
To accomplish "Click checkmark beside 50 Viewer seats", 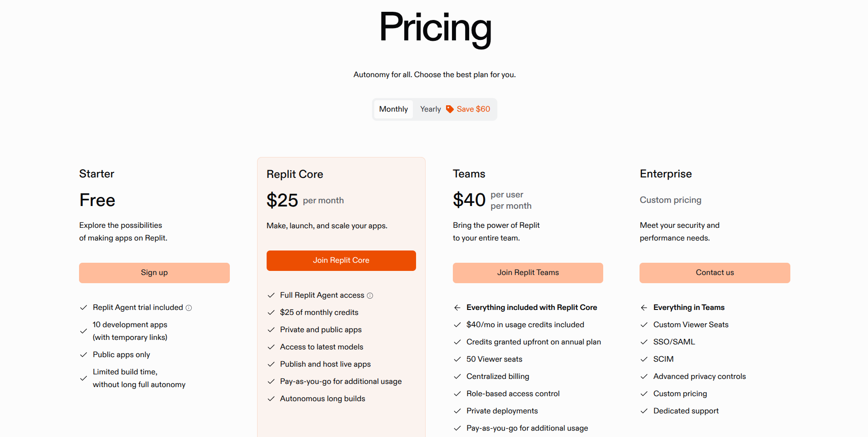I will (457, 359).
